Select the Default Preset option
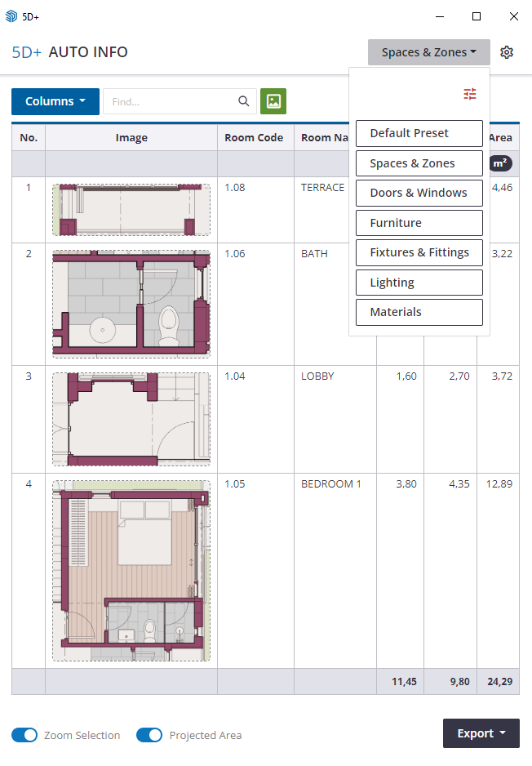532x766 pixels. coord(419,133)
